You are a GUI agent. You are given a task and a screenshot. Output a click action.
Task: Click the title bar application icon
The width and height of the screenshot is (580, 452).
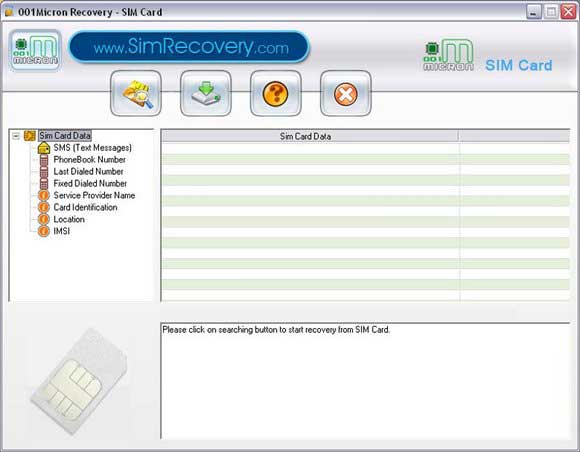pos(9,12)
